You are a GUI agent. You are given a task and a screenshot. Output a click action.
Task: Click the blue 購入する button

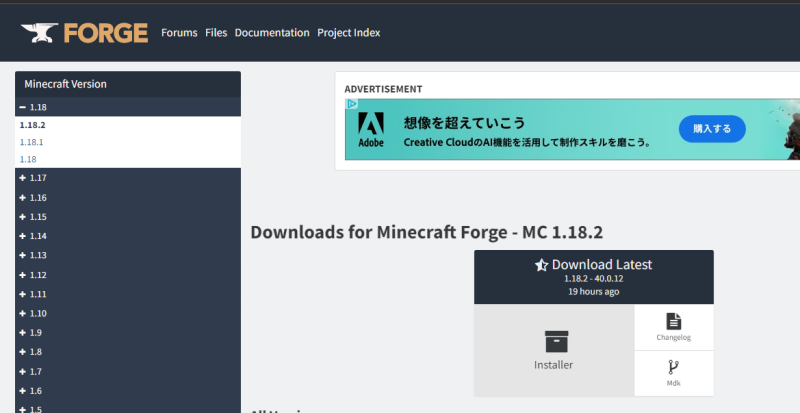[x=712, y=129]
